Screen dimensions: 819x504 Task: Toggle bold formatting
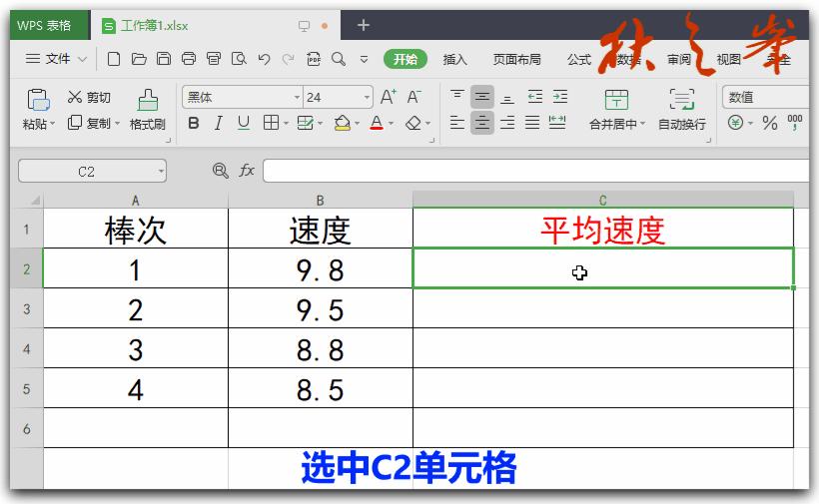point(193,123)
